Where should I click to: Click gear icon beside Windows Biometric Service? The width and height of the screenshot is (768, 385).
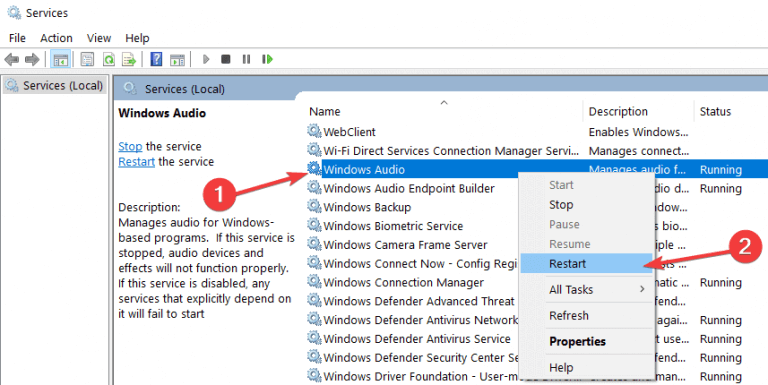(x=314, y=225)
